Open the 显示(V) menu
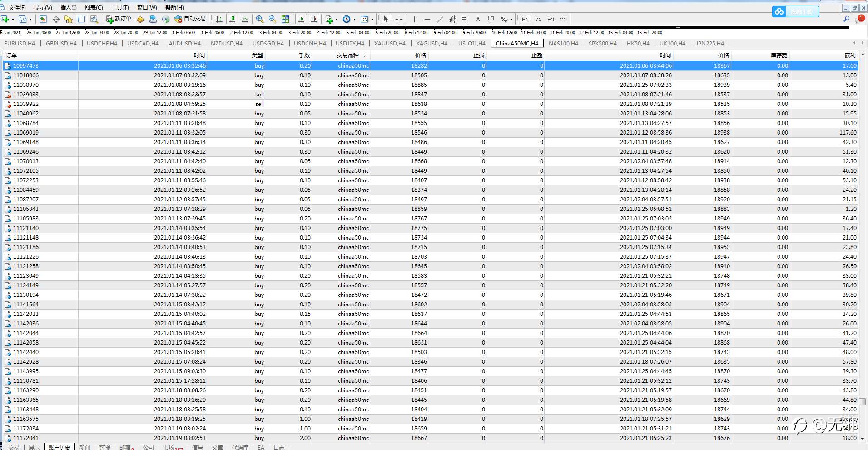868x450 pixels. 43,7
